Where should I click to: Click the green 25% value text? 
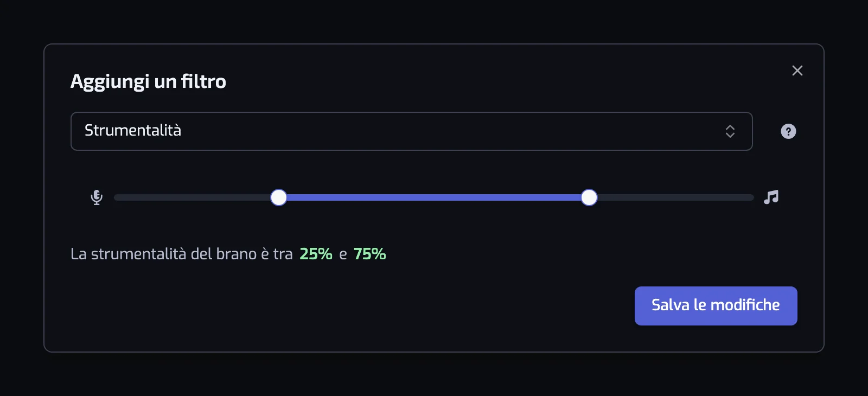[316, 254]
